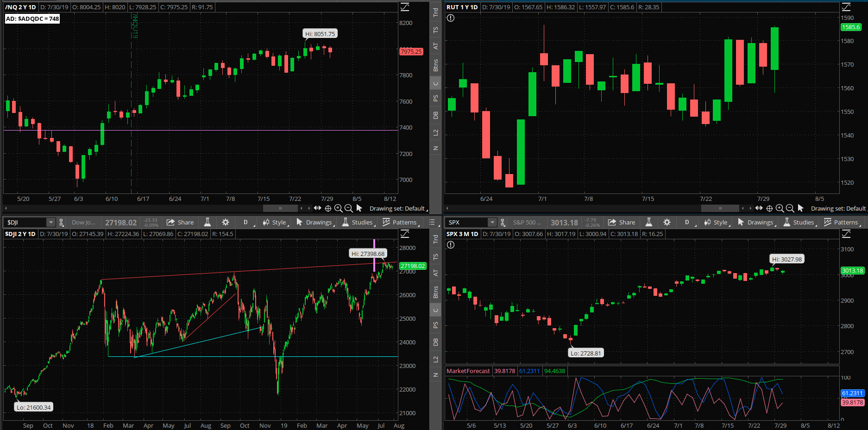This screenshot has width=868, height=430.
Task: Click the MarketForecast study label
Action: point(468,371)
